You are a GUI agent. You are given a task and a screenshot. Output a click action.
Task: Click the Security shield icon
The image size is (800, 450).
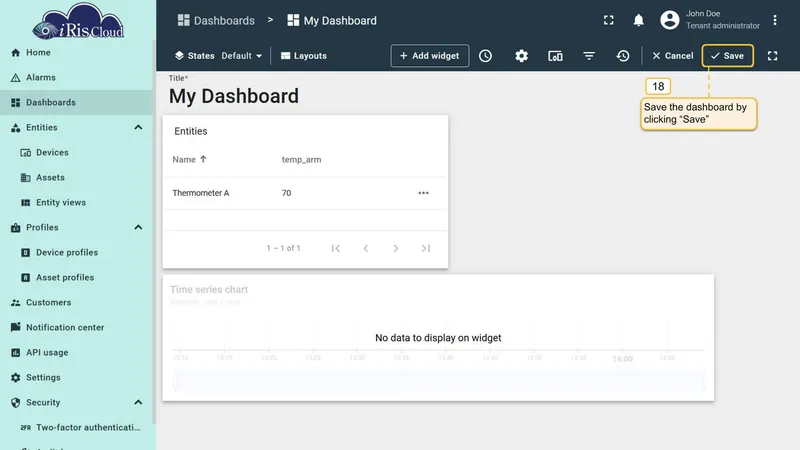(x=15, y=403)
